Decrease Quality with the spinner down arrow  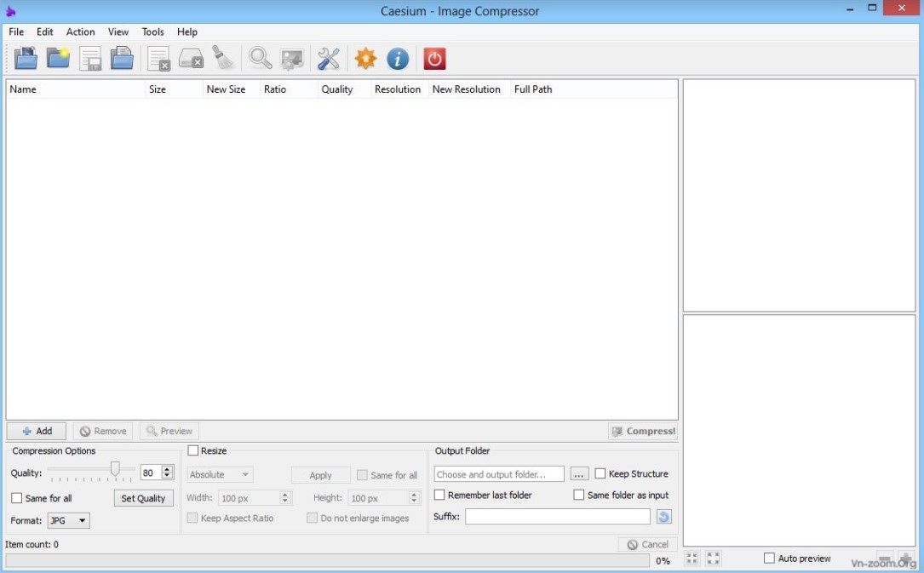(x=168, y=476)
